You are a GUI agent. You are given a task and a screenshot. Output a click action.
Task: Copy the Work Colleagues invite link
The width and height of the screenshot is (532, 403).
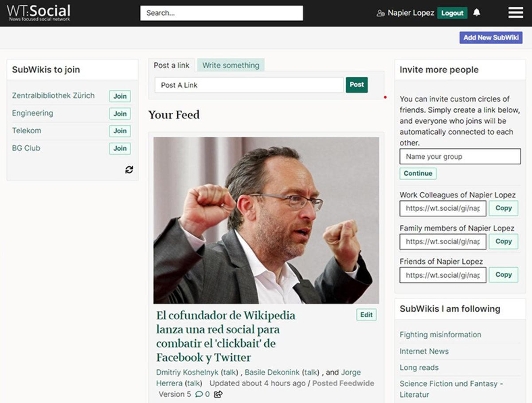(x=503, y=208)
